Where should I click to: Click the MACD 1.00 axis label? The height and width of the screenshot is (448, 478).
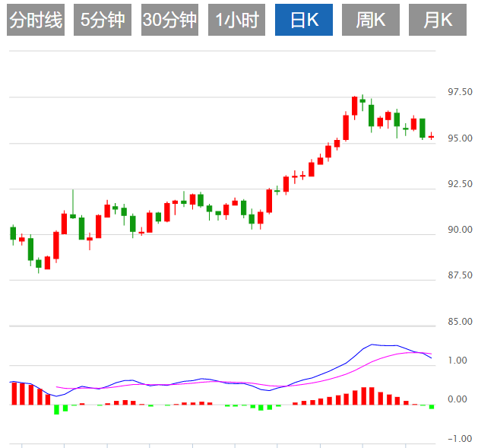tap(458, 361)
